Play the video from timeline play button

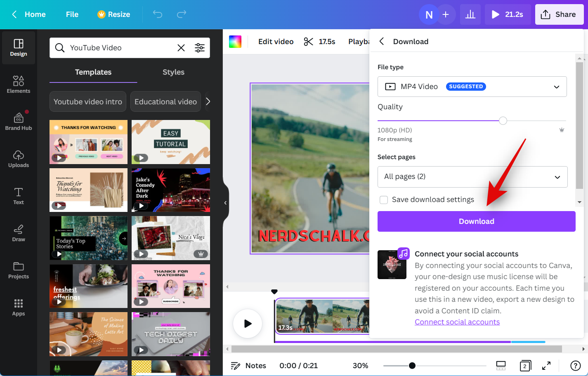click(248, 324)
